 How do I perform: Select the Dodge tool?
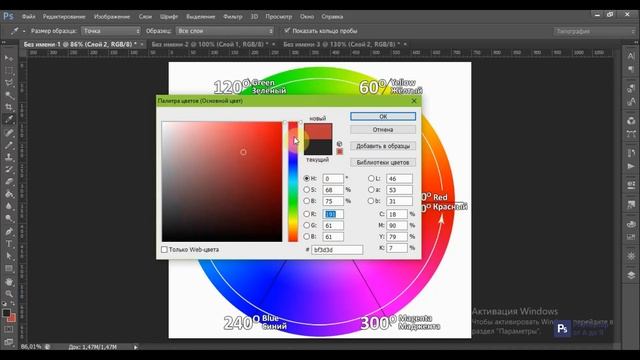pyautogui.click(x=9, y=218)
